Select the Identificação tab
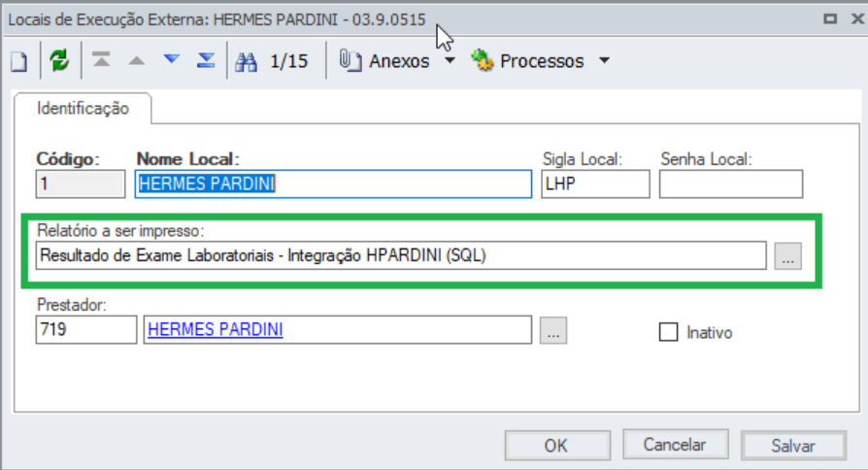868x470 pixels. 83,109
